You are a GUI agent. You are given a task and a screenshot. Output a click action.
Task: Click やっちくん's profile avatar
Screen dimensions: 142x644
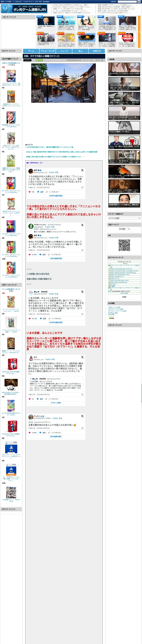click(31, 417)
